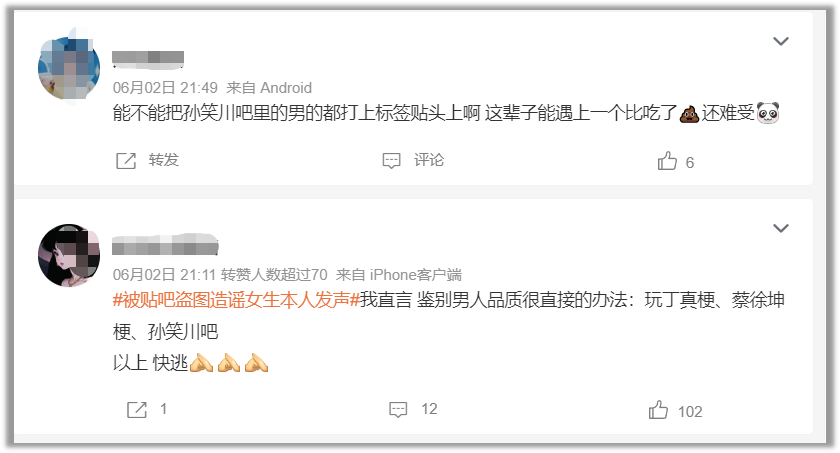This screenshot has height=453, width=840.
Task: Expand options chevron on first post
Action: [x=781, y=41]
